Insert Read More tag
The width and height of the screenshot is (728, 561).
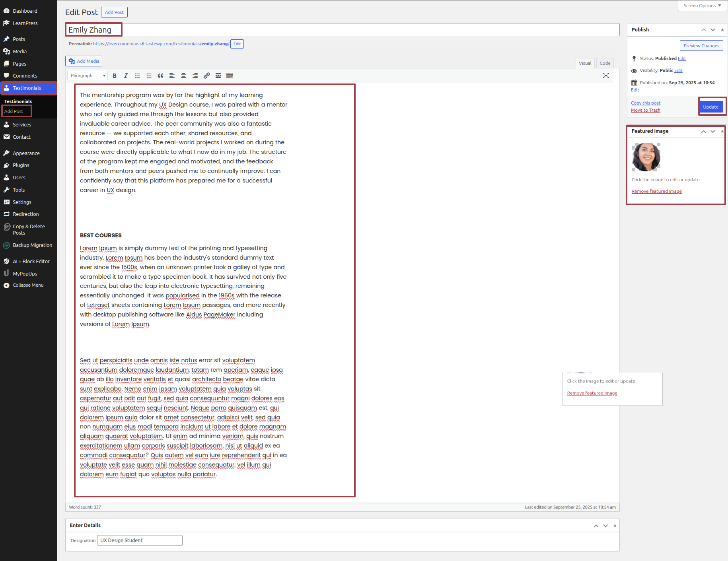click(x=218, y=76)
